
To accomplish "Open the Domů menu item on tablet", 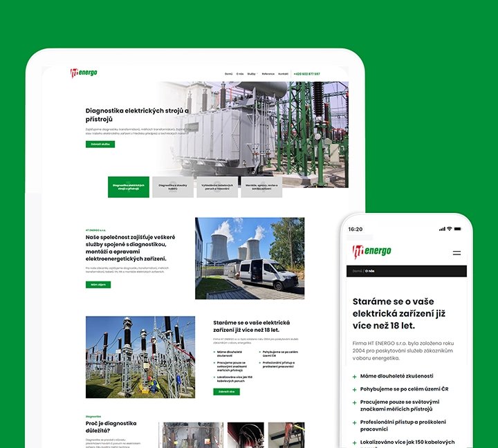I will [229, 74].
